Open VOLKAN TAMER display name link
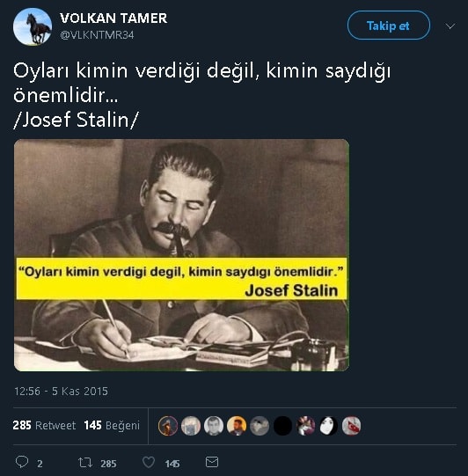 pos(113,18)
